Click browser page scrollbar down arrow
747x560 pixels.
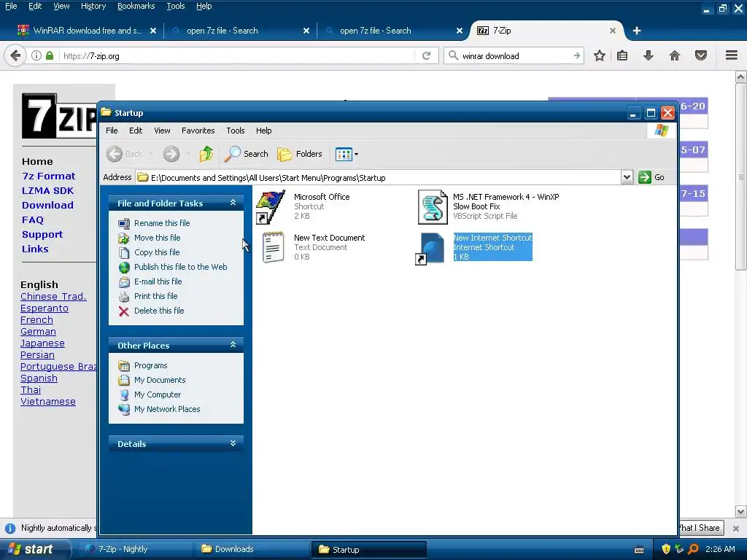tap(741, 512)
